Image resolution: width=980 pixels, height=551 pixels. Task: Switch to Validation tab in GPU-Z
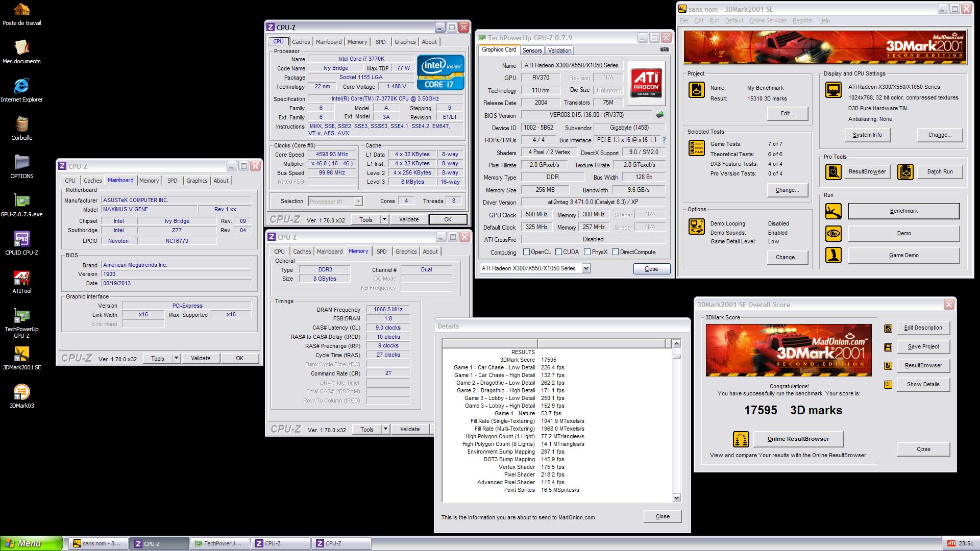tap(559, 51)
